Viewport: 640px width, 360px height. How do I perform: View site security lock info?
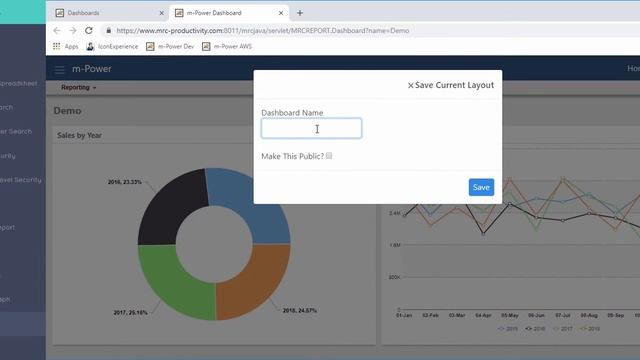click(109, 31)
